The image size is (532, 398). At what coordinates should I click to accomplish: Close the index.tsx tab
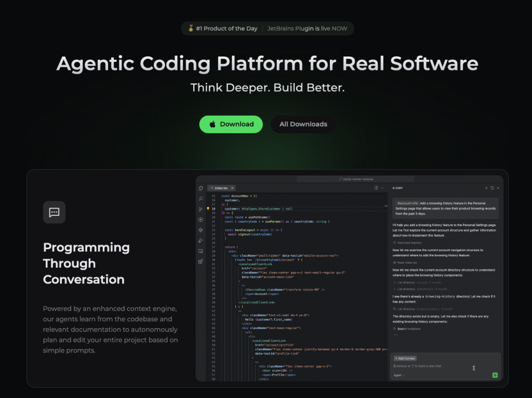233,188
